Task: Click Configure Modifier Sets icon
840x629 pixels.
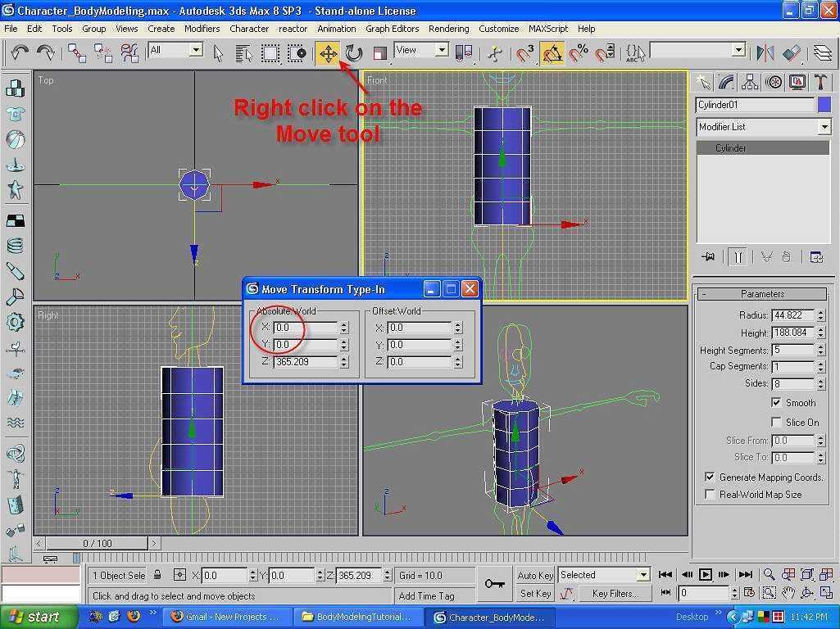Action: pyautogui.click(x=816, y=257)
